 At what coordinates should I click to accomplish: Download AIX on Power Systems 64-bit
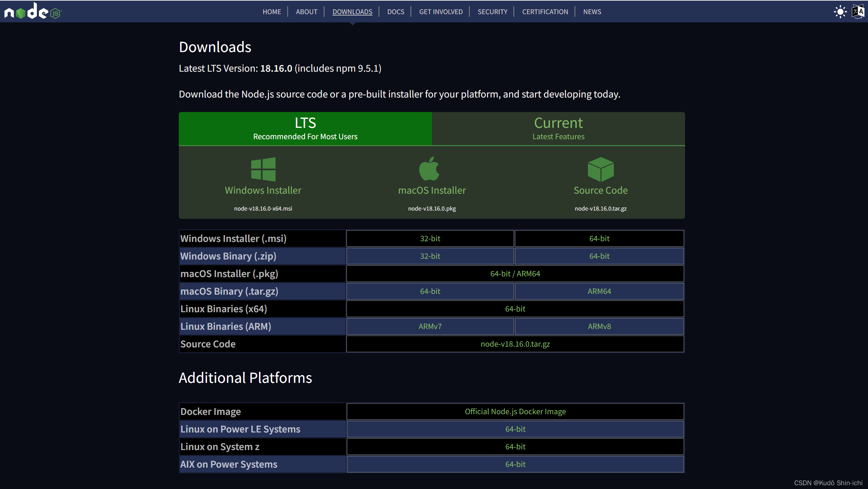click(x=515, y=464)
